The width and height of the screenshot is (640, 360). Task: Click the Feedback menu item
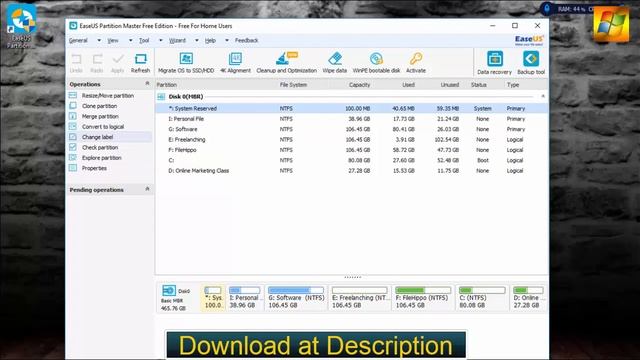[247, 40]
